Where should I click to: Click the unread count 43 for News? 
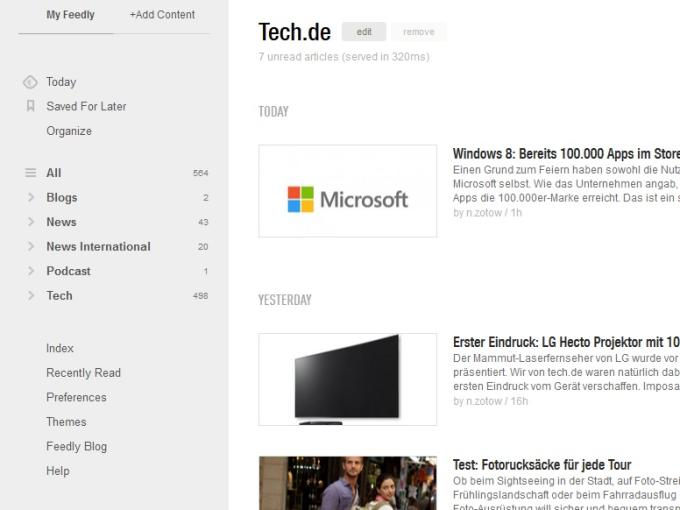pyautogui.click(x=203, y=222)
